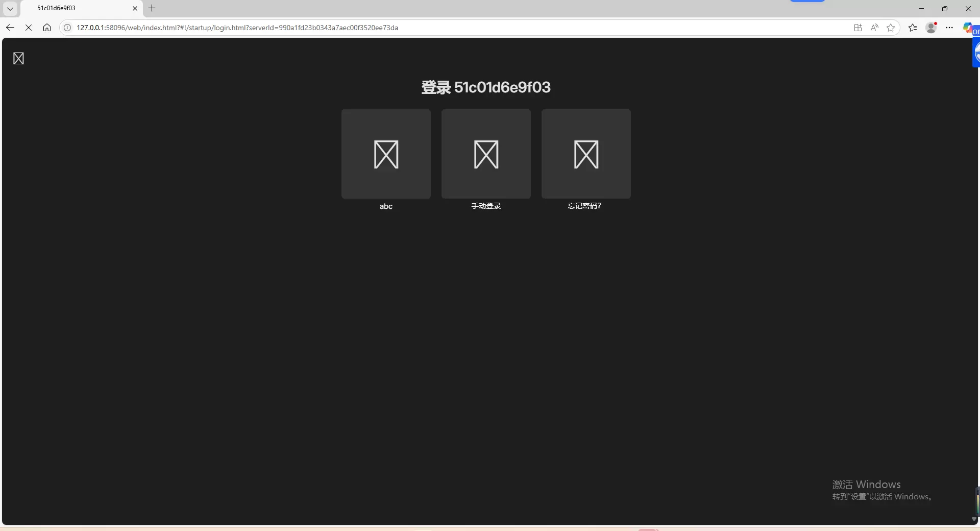Open the browser profile menu

coord(931,28)
